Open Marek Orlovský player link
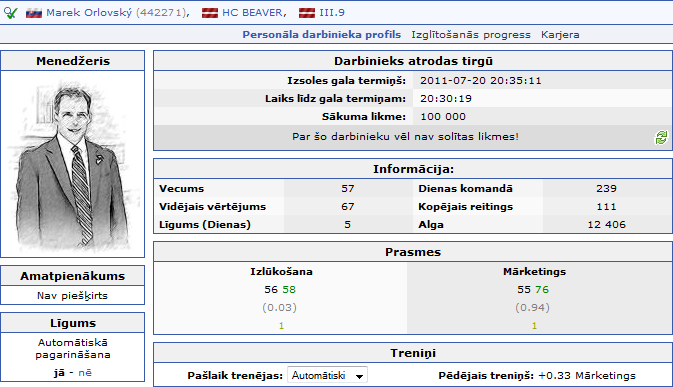673x387 pixels. (89, 13)
